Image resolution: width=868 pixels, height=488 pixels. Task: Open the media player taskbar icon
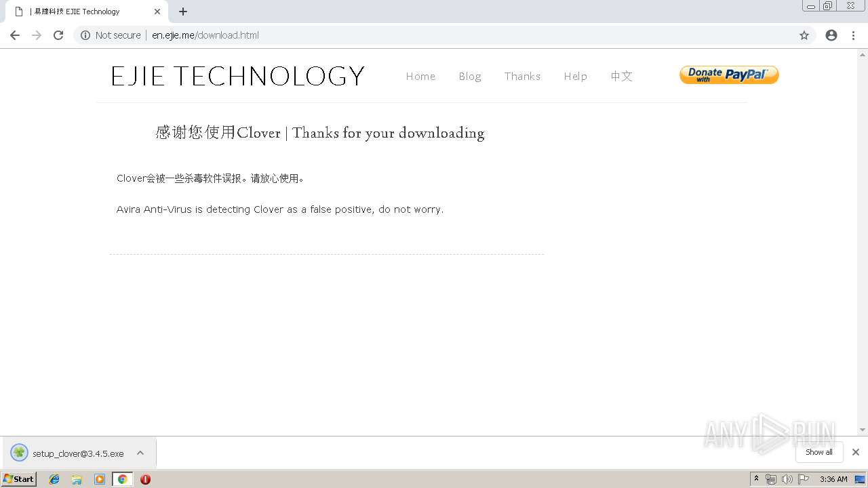click(100, 479)
